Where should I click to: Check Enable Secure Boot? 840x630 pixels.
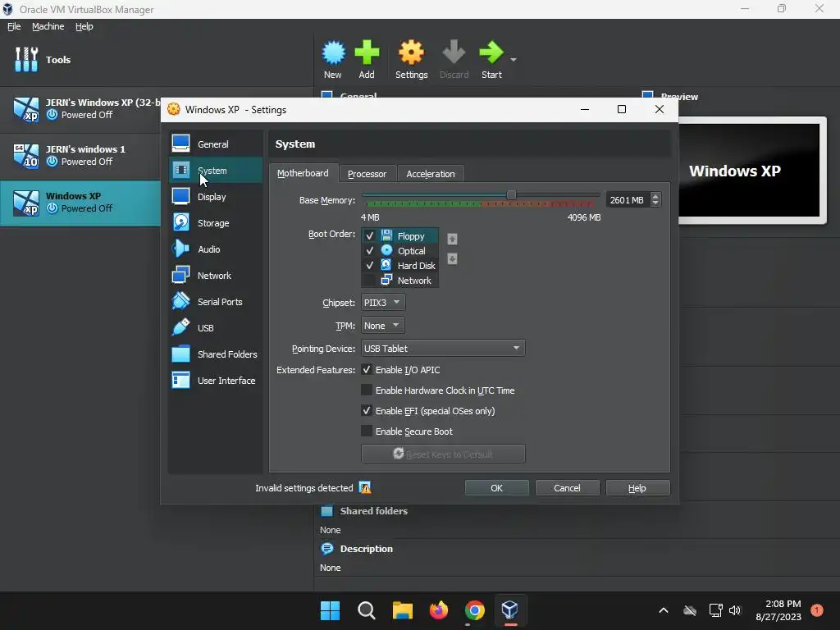[367, 431]
